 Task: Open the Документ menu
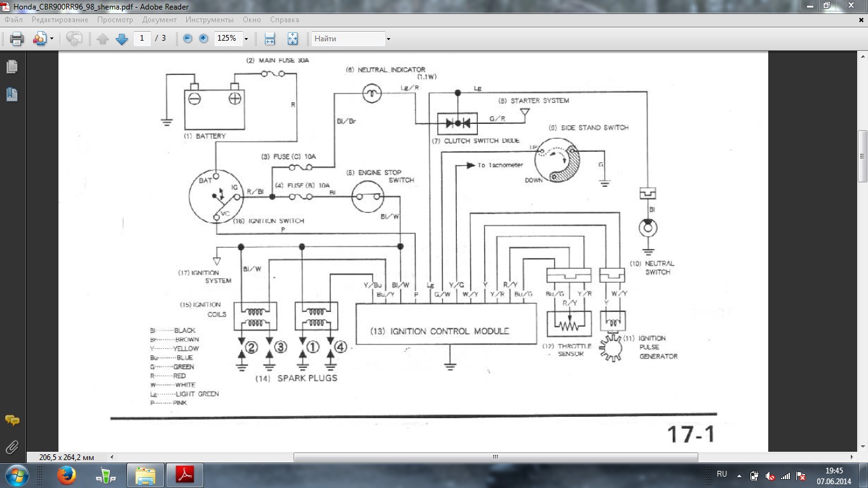point(159,20)
